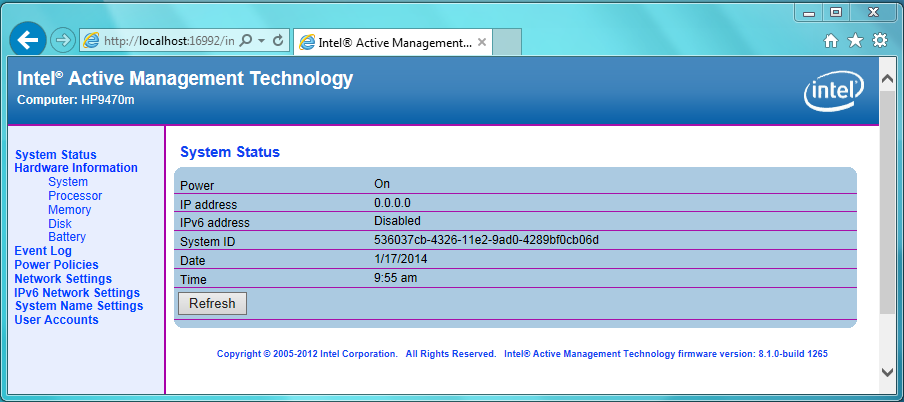Image resolution: width=904 pixels, height=402 pixels.
Task: Click the vertical scrollbar thumb
Action: [x=887, y=202]
